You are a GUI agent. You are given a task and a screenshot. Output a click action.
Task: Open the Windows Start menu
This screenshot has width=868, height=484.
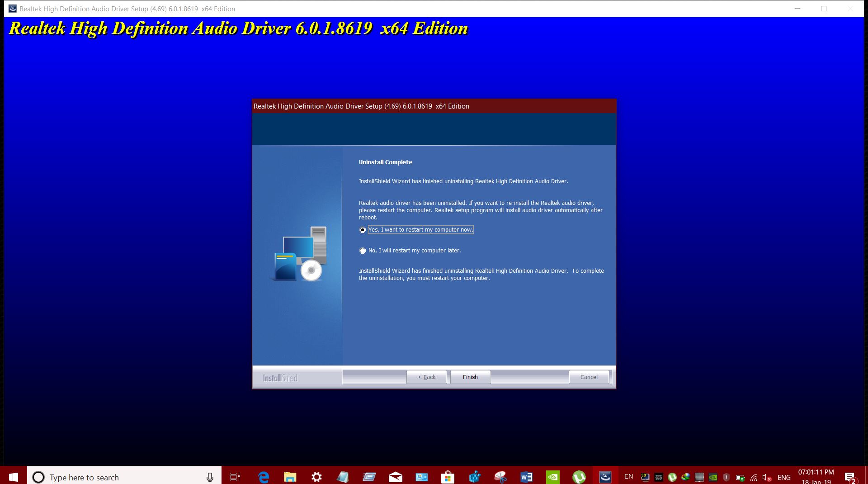pyautogui.click(x=13, y=477)
